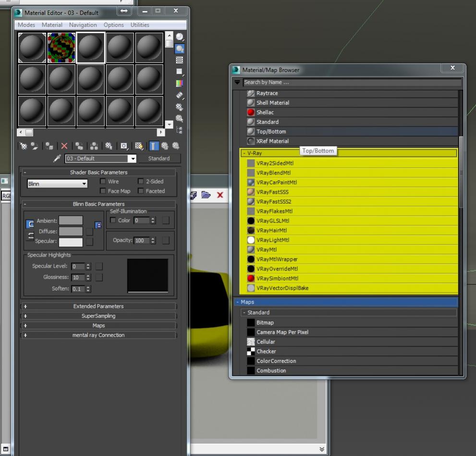Viewport: 476px width, 456px height.
Task: Enable the Face Map checkbox
Action: (103, 191)
